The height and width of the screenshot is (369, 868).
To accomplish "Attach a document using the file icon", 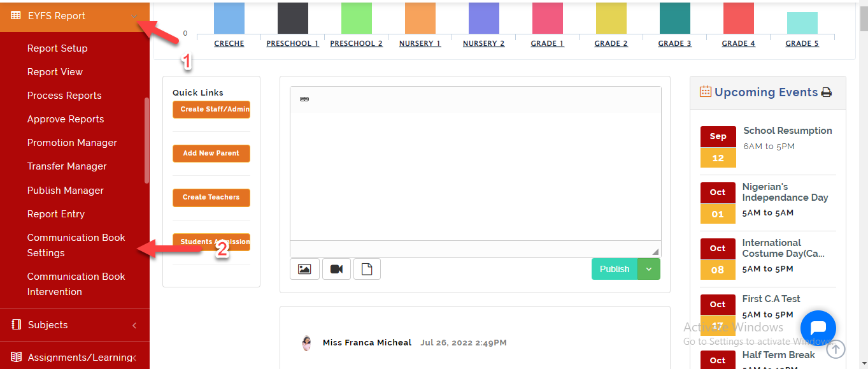I will point(367,269).
